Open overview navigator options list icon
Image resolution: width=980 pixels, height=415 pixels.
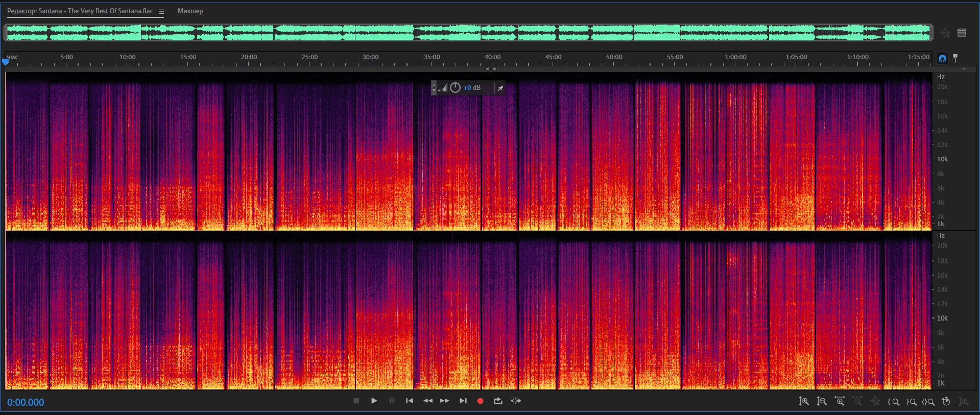point(962,33)
